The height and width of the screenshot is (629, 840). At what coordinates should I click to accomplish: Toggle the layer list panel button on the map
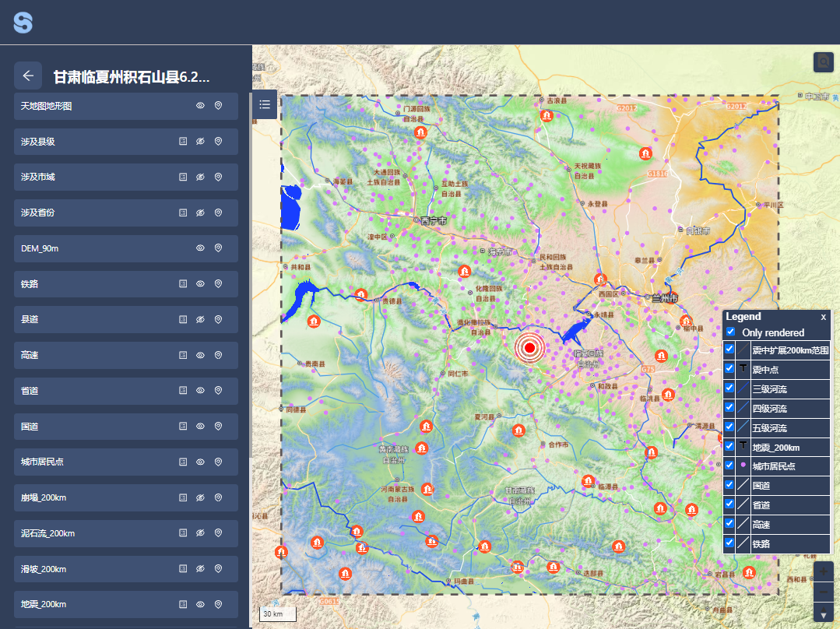point(265,104)
